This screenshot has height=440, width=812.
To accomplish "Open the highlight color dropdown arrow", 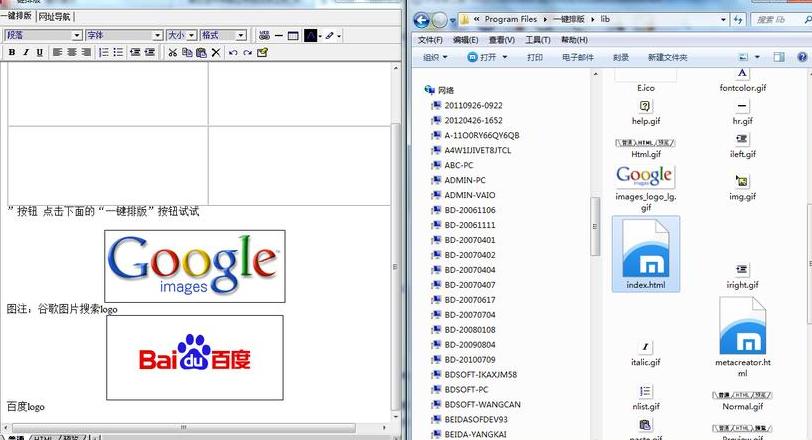I will coord(339,36).
